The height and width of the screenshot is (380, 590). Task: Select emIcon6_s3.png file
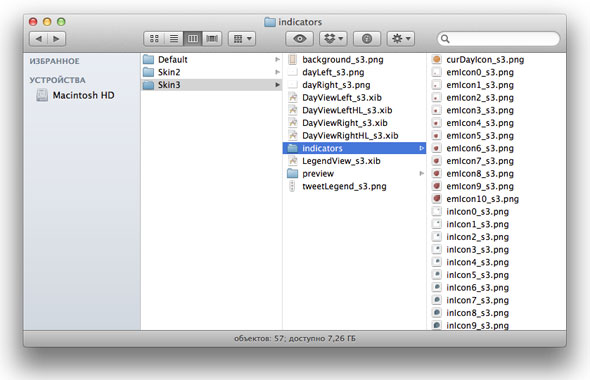[497, 148]
